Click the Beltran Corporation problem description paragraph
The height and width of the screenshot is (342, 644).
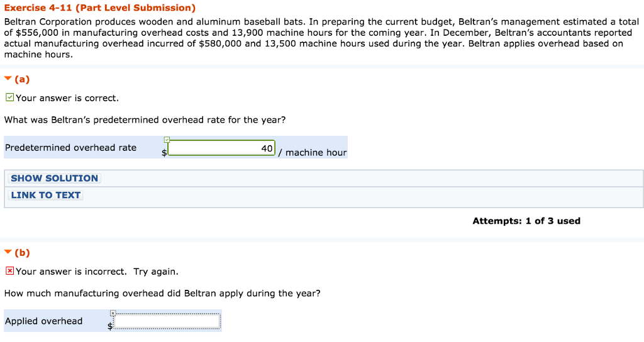[x=321, y=38]
